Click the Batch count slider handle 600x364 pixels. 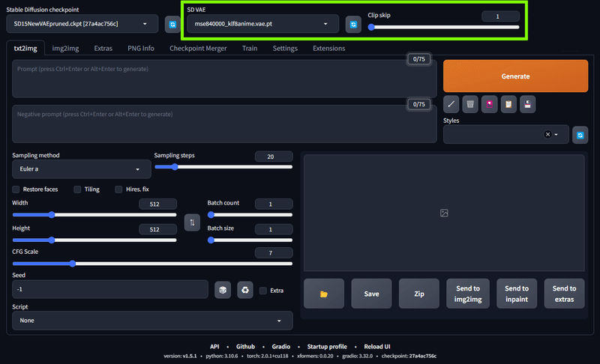(211, 215)
